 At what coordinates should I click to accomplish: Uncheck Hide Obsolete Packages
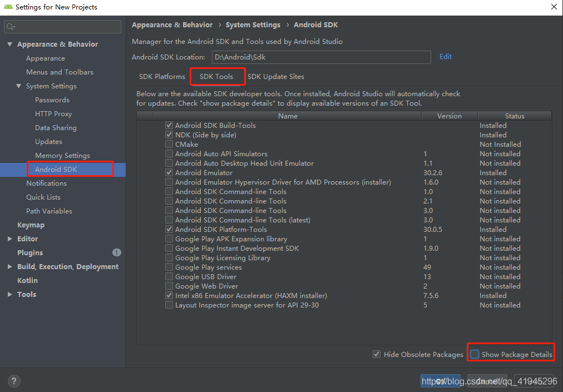(x=377, y=354)
